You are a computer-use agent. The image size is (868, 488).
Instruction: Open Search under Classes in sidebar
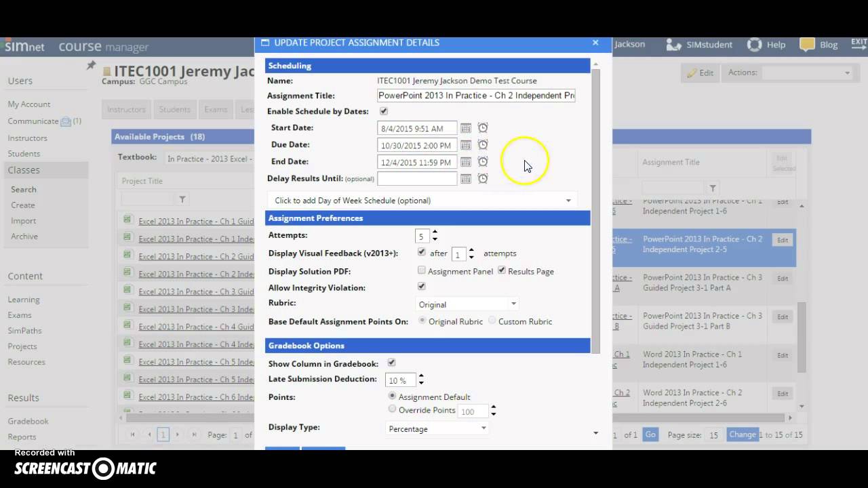coord(24,189)
